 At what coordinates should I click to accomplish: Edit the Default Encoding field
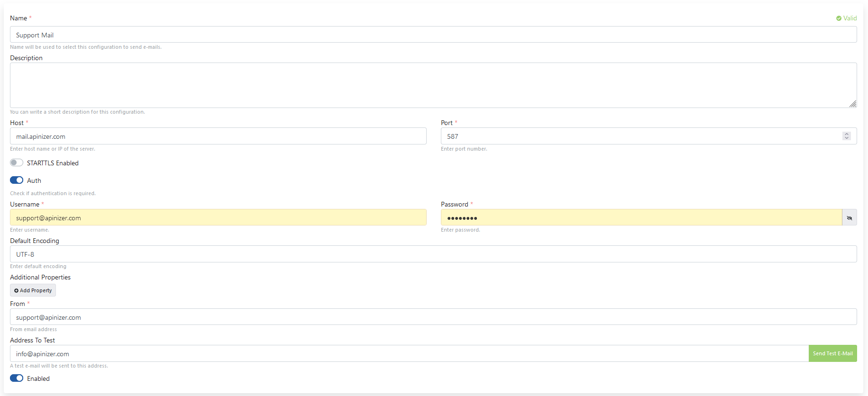pos(433,254)
